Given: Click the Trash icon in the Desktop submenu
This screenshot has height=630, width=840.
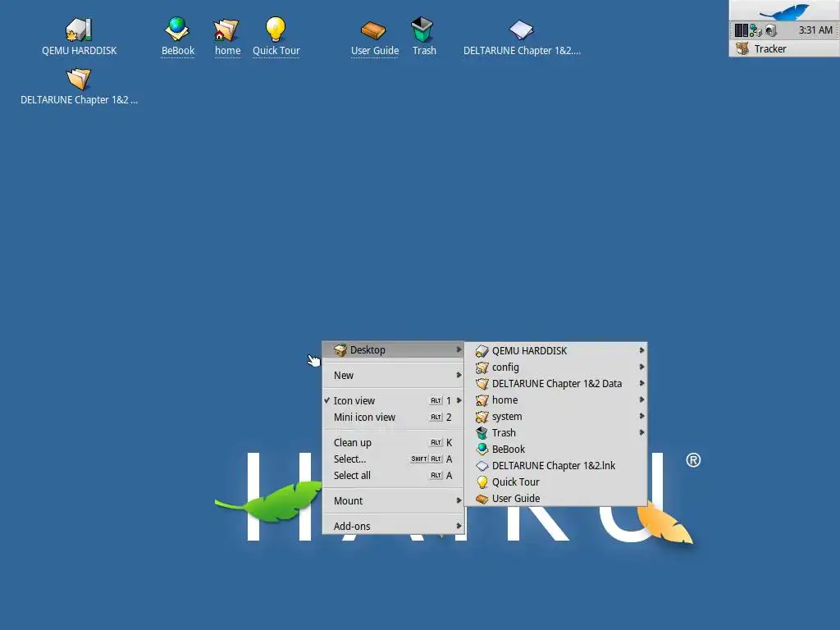Looking at the screenshot, I should 482,433.
